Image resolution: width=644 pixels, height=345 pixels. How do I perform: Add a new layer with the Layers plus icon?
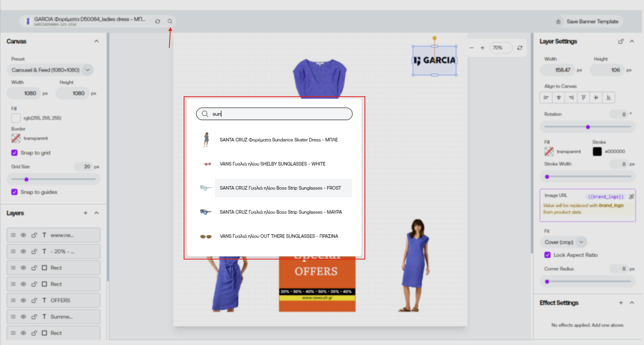pyautogui.click(x=86, y=213)
